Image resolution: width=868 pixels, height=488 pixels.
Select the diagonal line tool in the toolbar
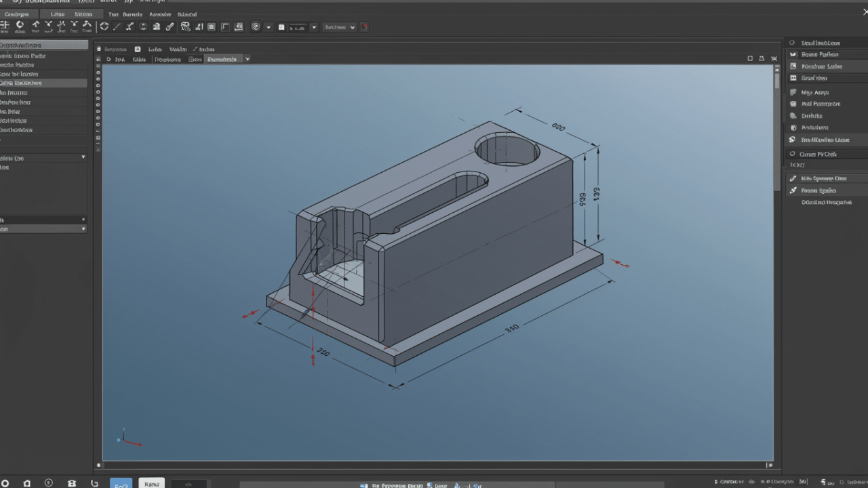[117, 26]
